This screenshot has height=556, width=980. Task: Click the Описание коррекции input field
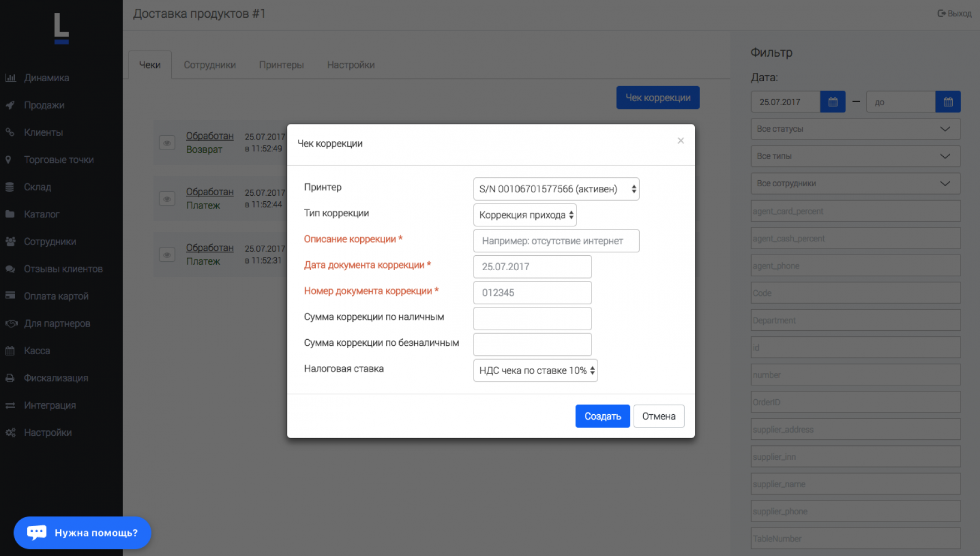tap(556, 241)
